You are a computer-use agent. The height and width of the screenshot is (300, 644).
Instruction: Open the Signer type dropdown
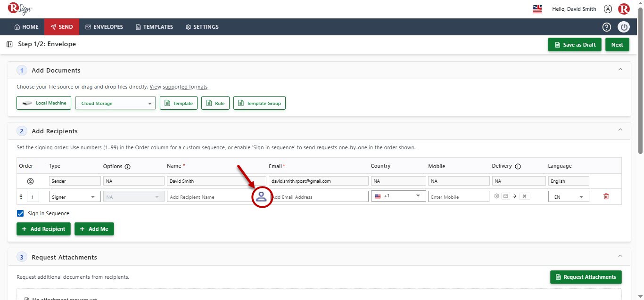click(74, 197)
